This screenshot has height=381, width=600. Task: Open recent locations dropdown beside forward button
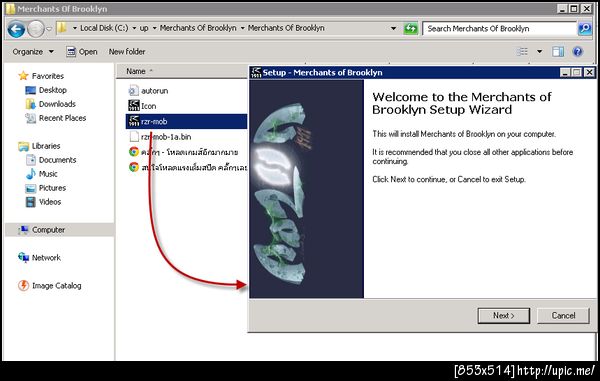coord(49,29)
